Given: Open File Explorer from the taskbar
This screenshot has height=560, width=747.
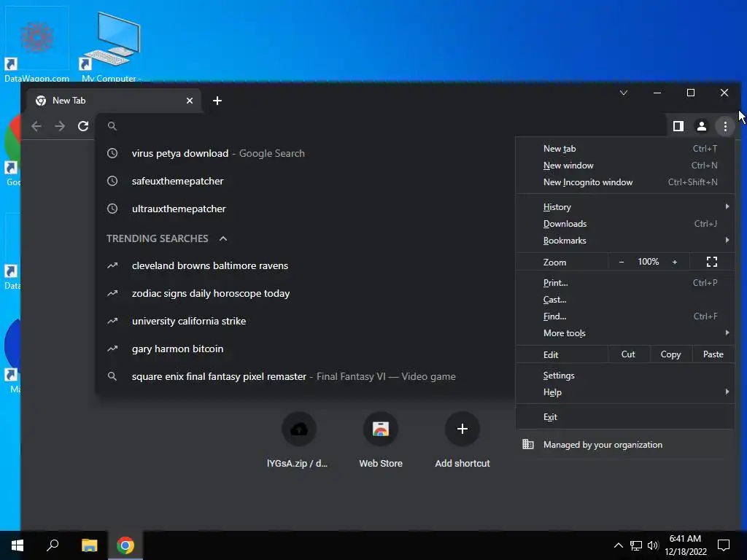Looking at the screenshot, I should [x=89, y=545].
